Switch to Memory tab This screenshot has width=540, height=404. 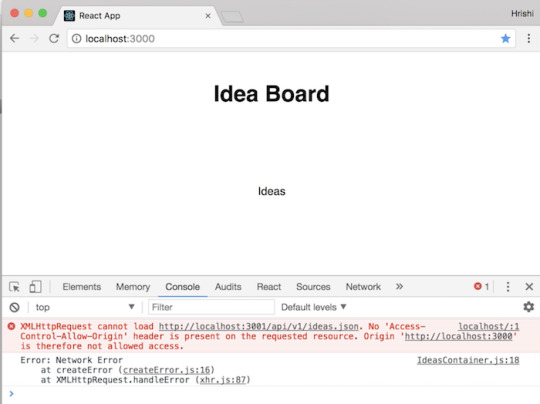pyautogui.click(x=133, y=287)
